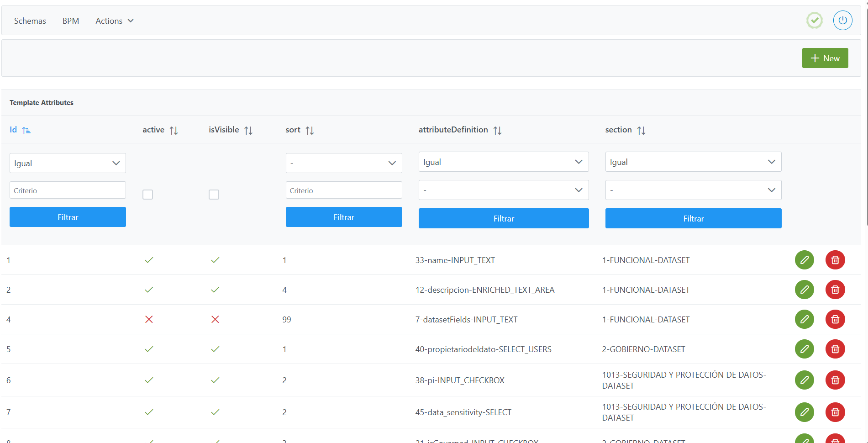The image size is (868, 443).
Task: Expand the Actions menu
Action: (x=114, y=21)
